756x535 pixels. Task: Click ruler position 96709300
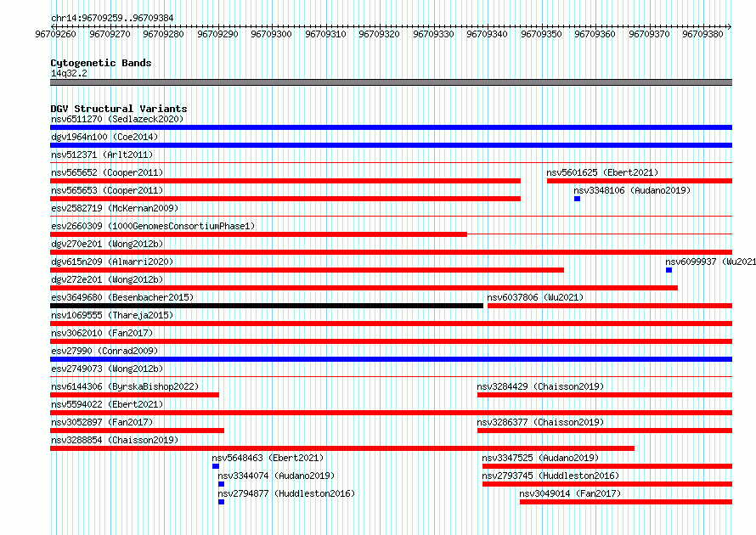(272, 34)
